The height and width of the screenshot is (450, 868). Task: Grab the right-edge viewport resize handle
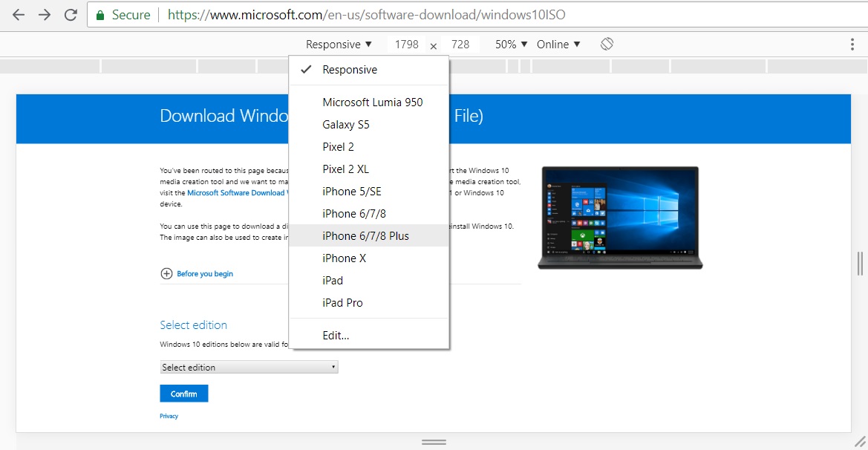coord(860,264)
